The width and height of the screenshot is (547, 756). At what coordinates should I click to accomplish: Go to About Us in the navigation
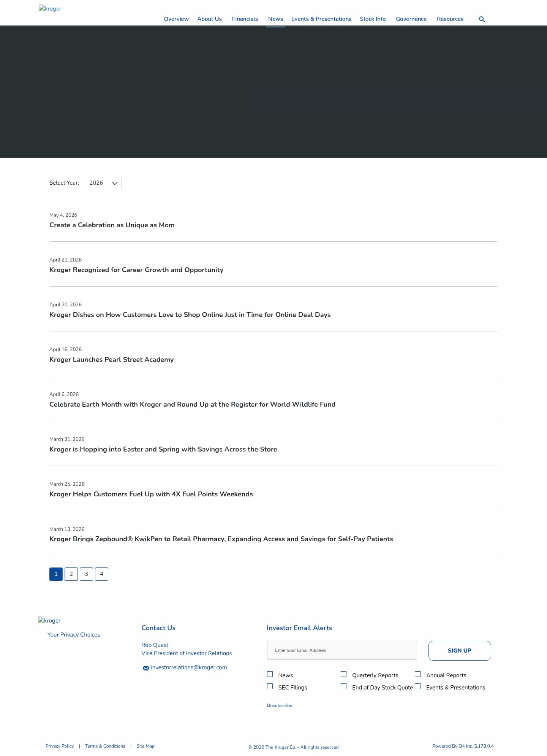point(209,19)
